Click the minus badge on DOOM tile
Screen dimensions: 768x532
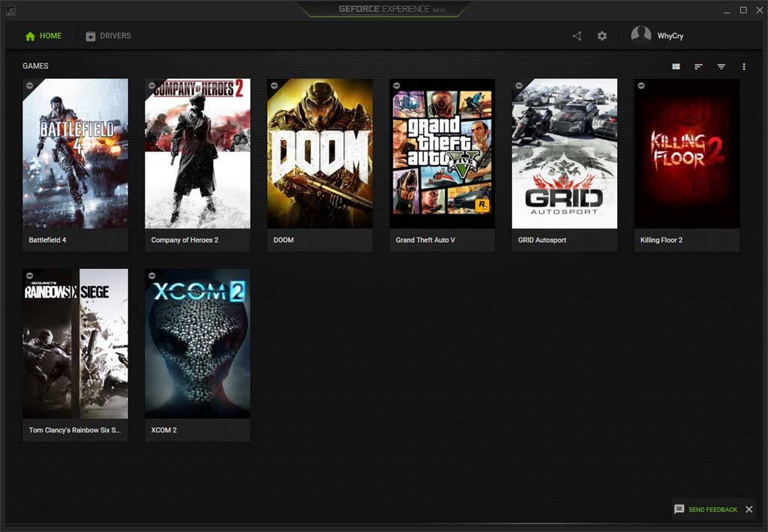[x=274, y=85]
